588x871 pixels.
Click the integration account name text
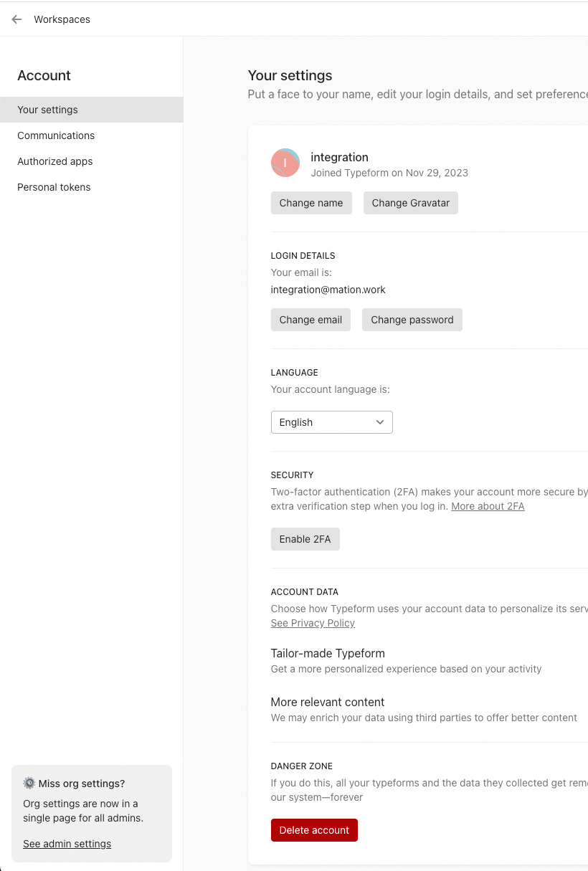coord(339,157)
